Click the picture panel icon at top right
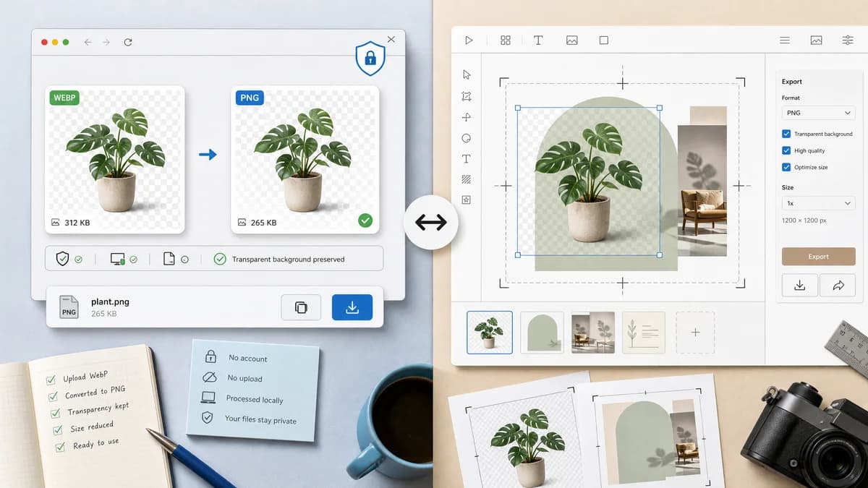Image resolution: width=868 pixels, height=488 pixels. [817, 40]
